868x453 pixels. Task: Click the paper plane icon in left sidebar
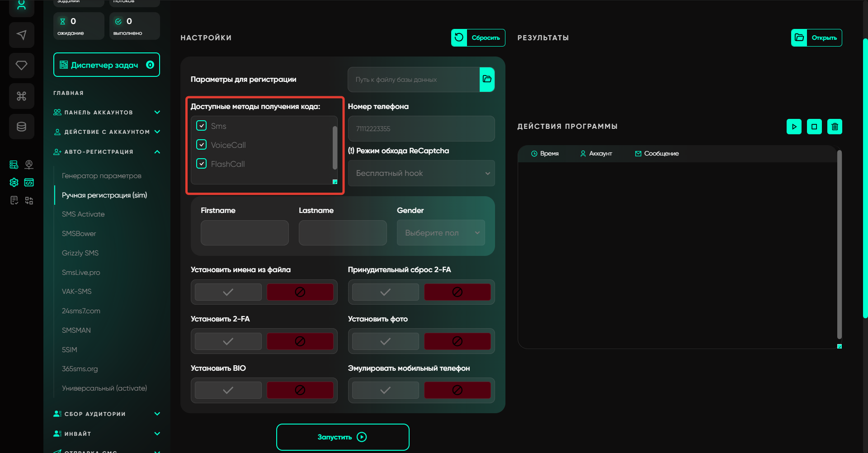click(21, 35)
